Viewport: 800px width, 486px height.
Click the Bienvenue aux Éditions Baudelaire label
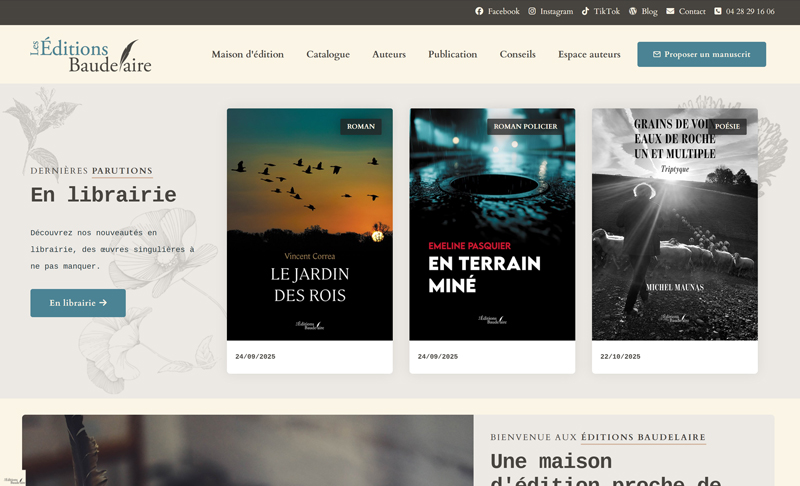598,437
